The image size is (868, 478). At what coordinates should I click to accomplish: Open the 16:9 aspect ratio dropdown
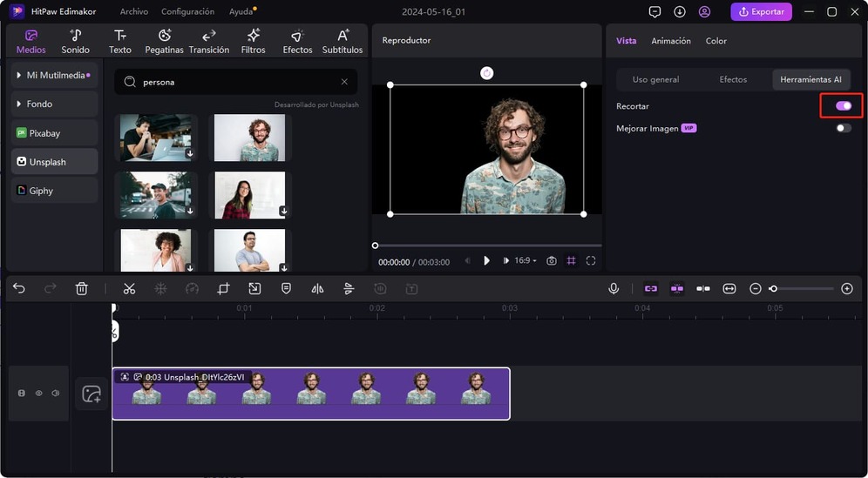(526, 260)
